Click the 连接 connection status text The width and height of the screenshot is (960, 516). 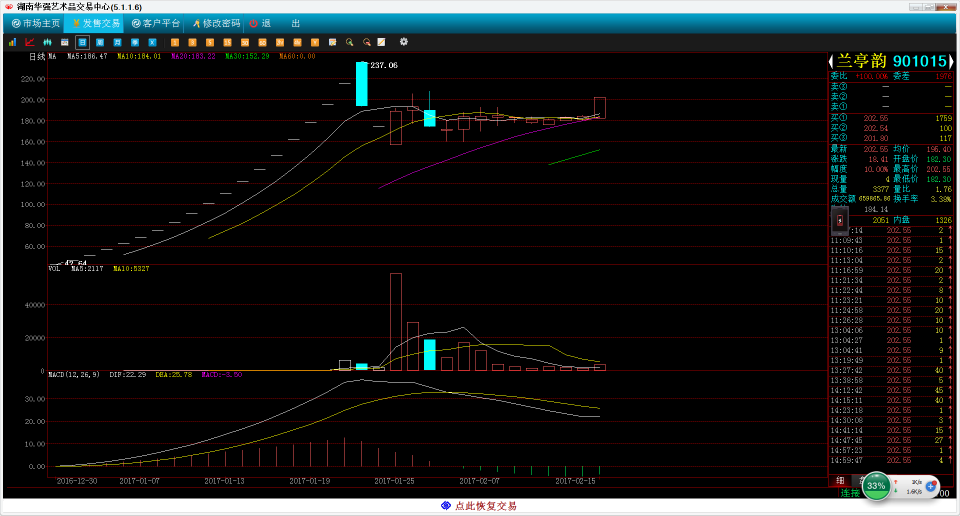pyautogui.click(x=850, y=493)
